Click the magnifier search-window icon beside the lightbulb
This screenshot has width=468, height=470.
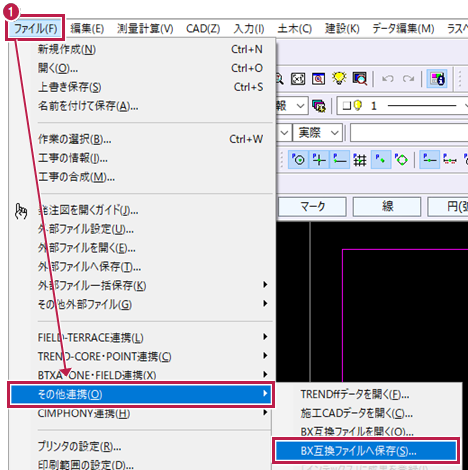pyautogui.click(x=360, y=79)
